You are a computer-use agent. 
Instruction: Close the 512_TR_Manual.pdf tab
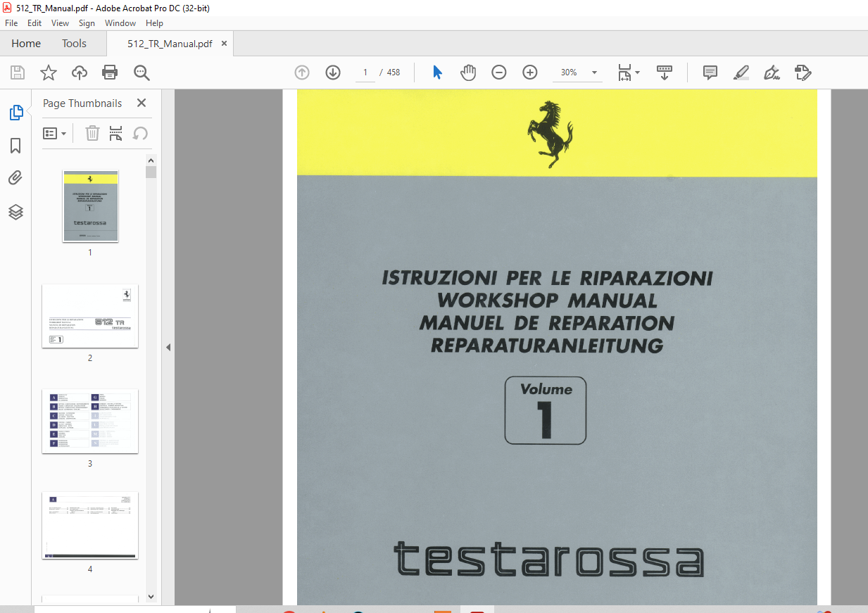pyautogui.click(x=225, y=43)
